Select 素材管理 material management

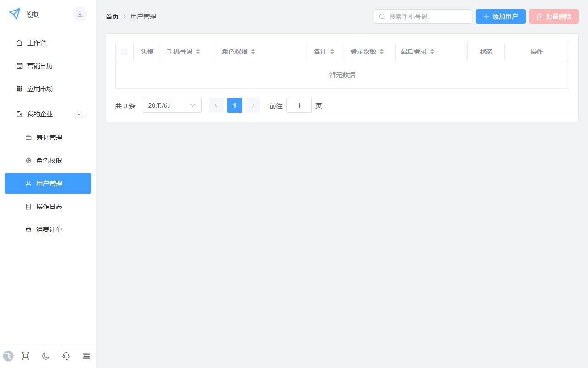[x=49, y=137]
